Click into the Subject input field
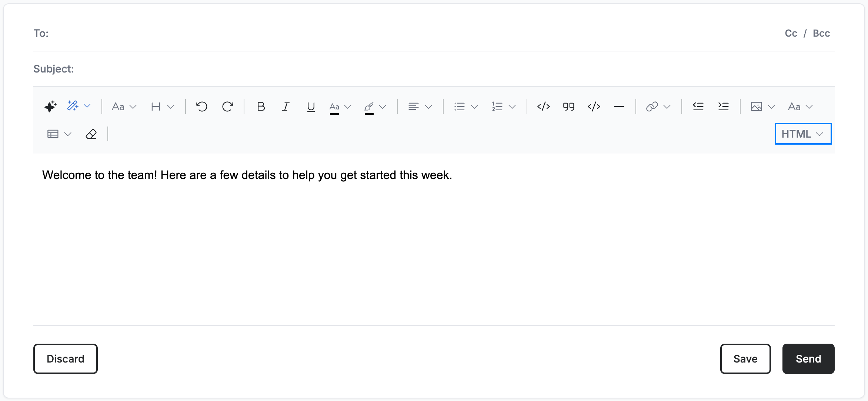This screenshot has width=868, height=401. (454, 69)
